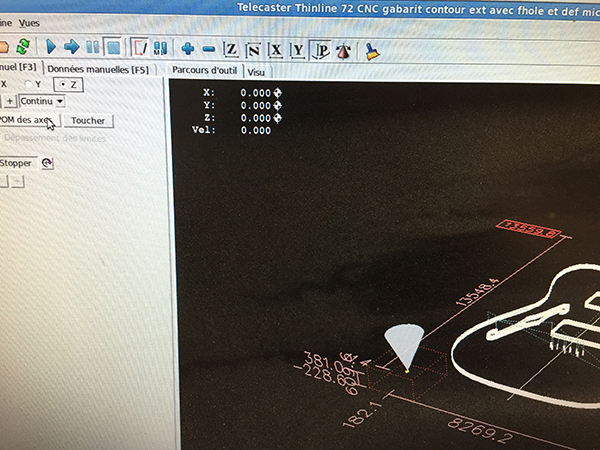Open the Vues menu
This screenshot has width=600, height=450.
[x=29, y=23]
